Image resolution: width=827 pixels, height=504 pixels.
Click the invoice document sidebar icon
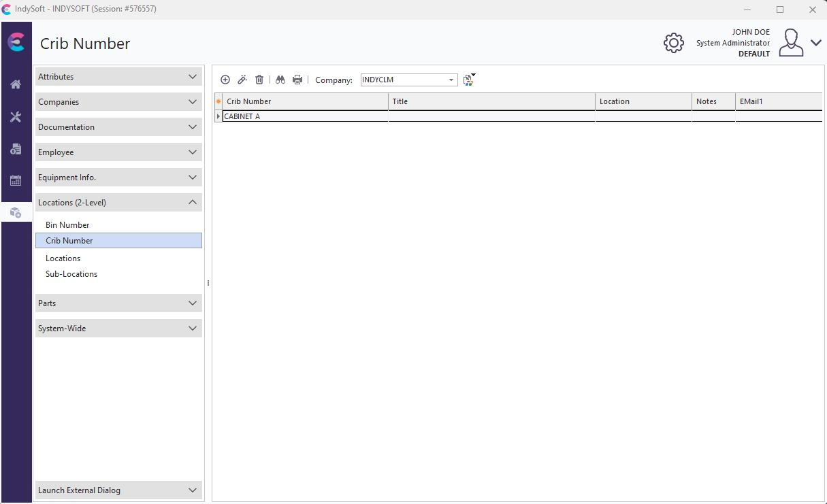pos(16,149)
